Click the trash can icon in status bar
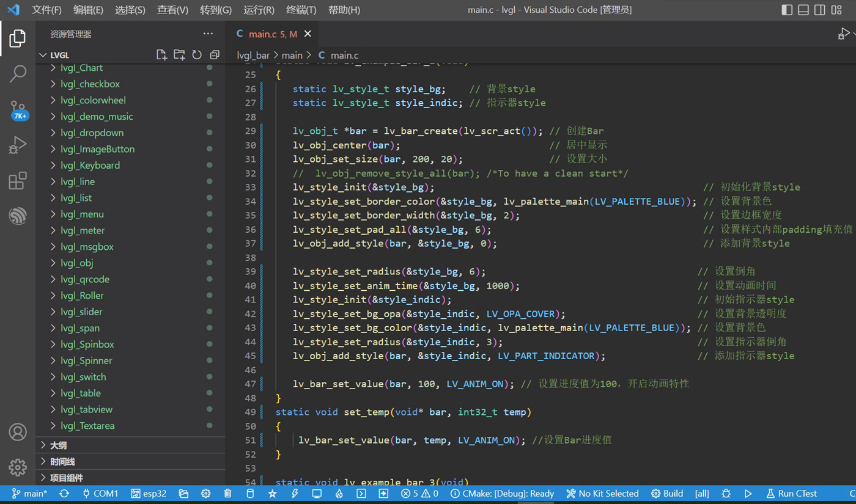The image size is (856, 504). pyautogui.click(x=228, y=494)
